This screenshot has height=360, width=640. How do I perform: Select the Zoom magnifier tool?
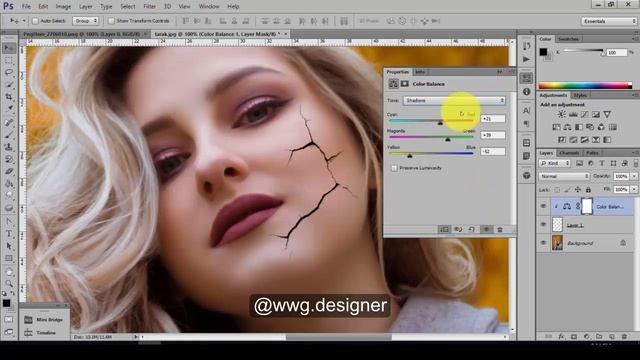pos(9,283)
